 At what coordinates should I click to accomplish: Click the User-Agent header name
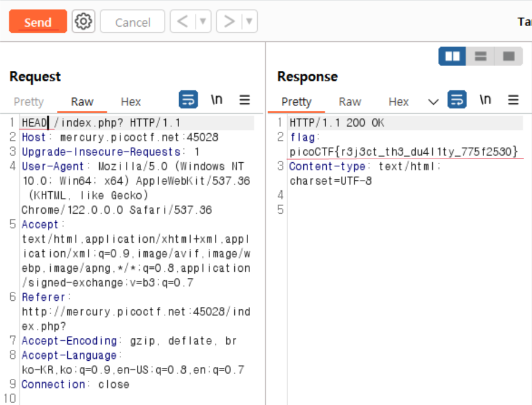click(53, 166)
